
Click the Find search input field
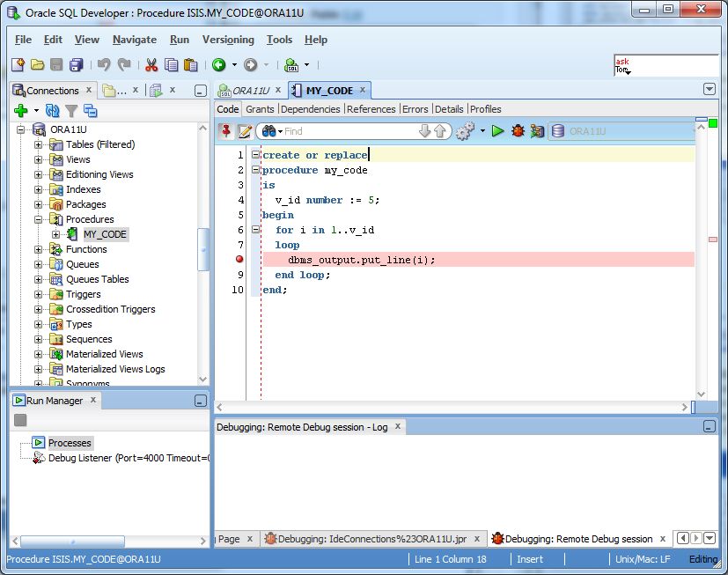349,131
